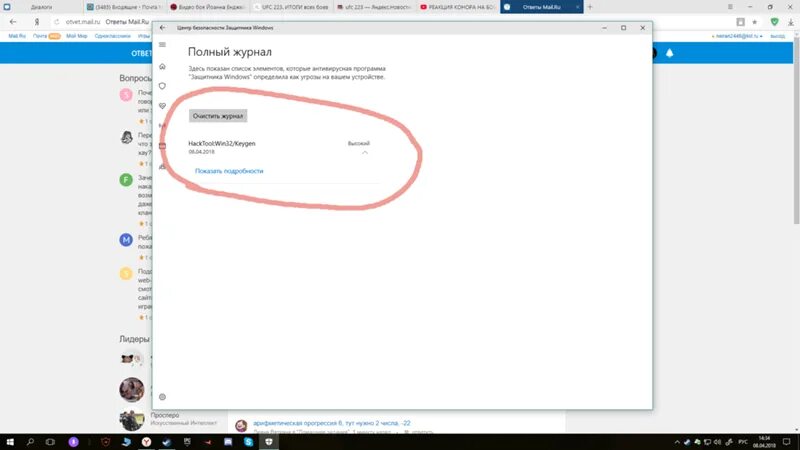Open Mail.Ru portal link
Viewport: 800px width, 450px height.
point(17,36)
